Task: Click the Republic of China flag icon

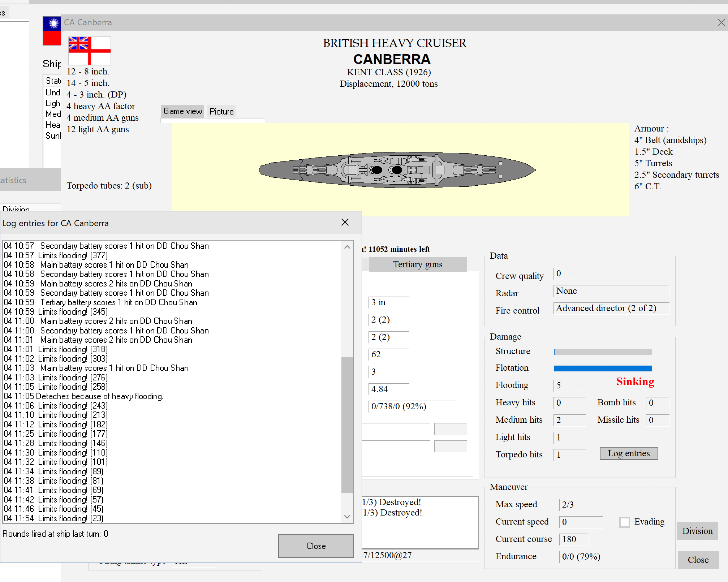Action: point(52,31)
